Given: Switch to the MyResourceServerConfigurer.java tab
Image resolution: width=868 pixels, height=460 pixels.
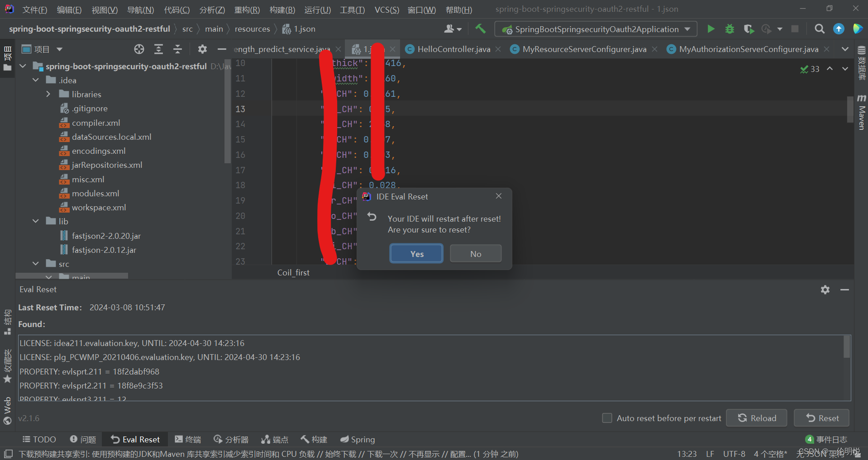Looking at the screenshot, I should 583,49.
